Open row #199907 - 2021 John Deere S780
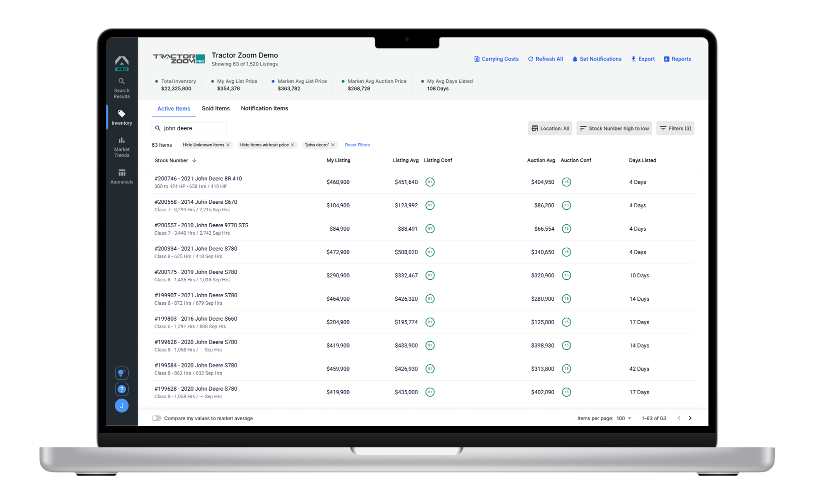The image size is (817, 504). tap(422, 299)
